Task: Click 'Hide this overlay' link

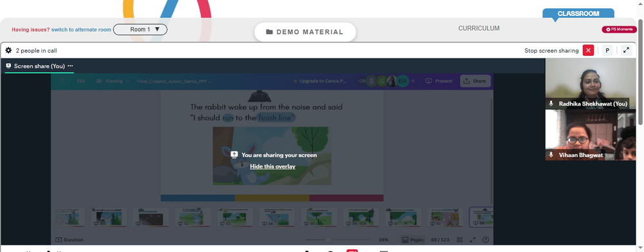Action: click(272, 166)
